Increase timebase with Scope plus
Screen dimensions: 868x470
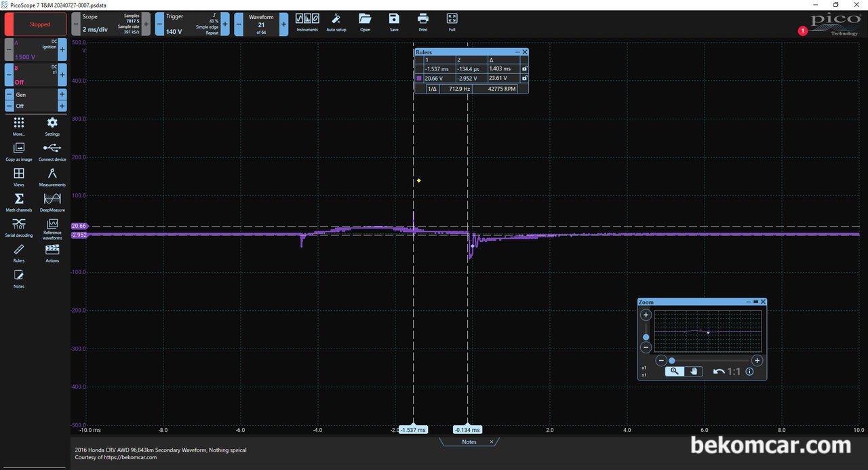click(146, 24)
